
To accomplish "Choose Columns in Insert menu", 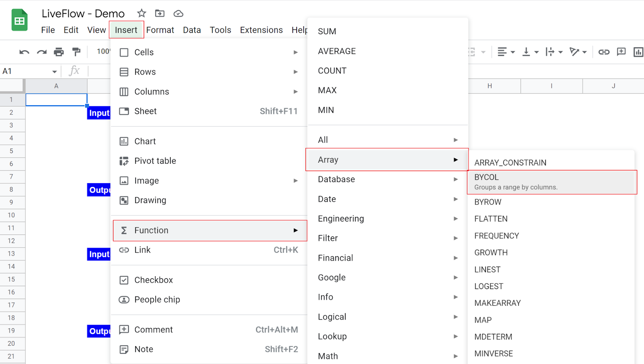I will 209,91.
